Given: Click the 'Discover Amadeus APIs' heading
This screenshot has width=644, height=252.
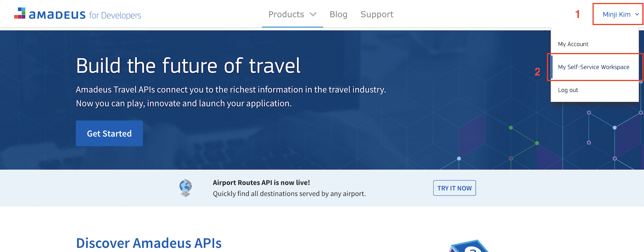Looking at the screenshot, I should tap(149, 243).
